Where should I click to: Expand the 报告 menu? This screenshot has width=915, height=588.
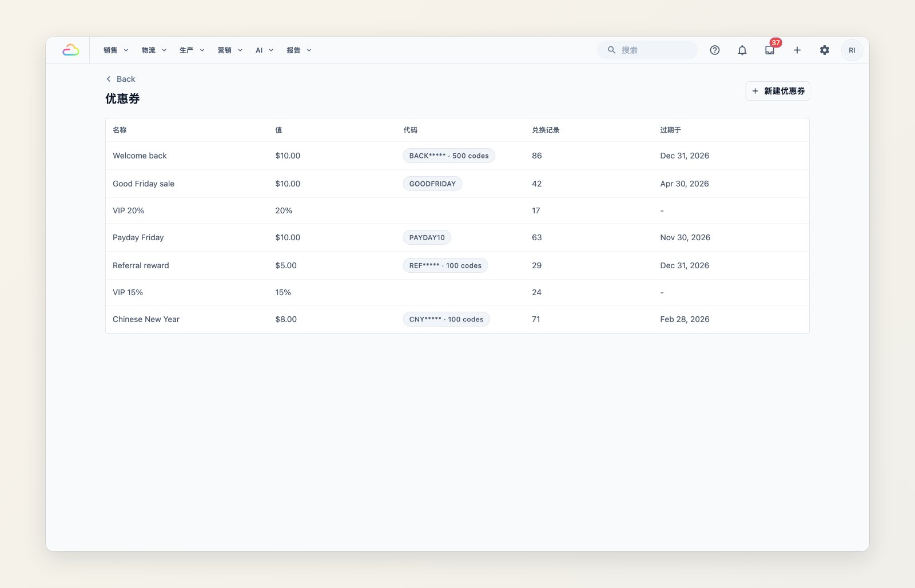(x=299, y=50)
